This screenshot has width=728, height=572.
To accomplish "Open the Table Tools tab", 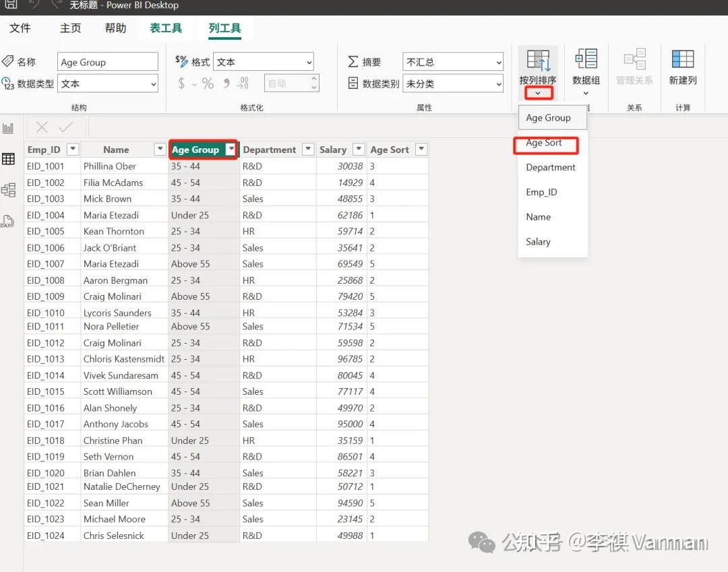I will click(166, 28).
